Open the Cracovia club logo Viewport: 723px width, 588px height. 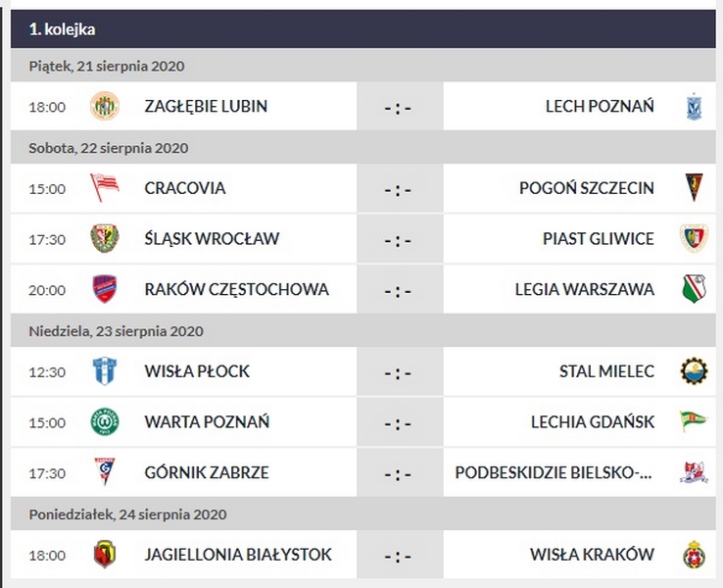(x=104, y=187)
